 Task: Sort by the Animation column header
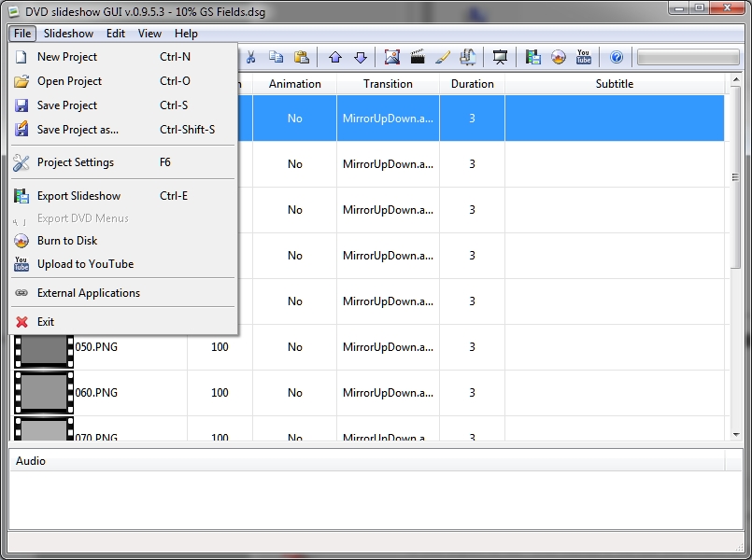coord(294,84)
